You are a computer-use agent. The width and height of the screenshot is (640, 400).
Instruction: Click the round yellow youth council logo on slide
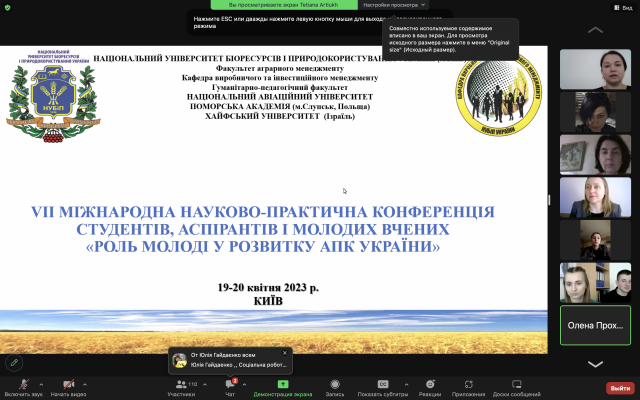[498, 95]
